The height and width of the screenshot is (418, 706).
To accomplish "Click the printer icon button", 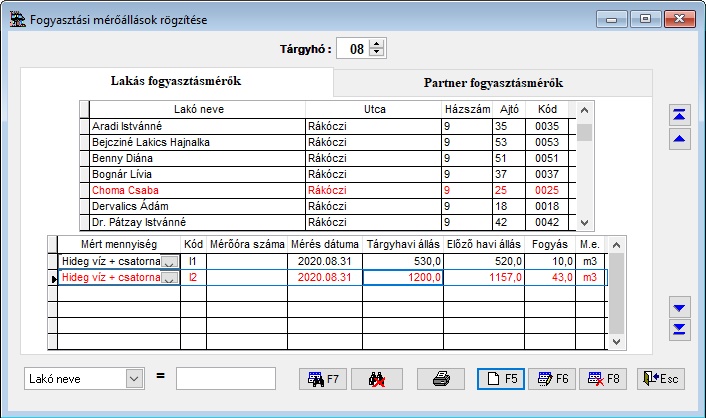I will (441, 379).
